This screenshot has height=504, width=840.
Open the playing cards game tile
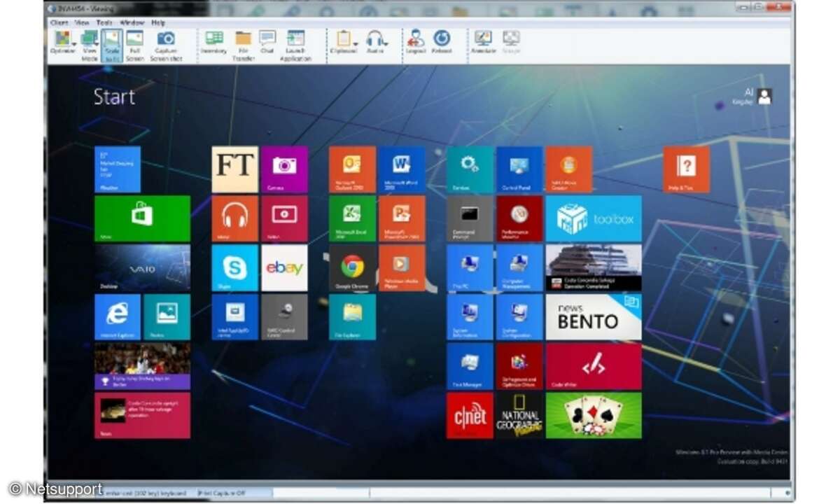click(594, 415)
